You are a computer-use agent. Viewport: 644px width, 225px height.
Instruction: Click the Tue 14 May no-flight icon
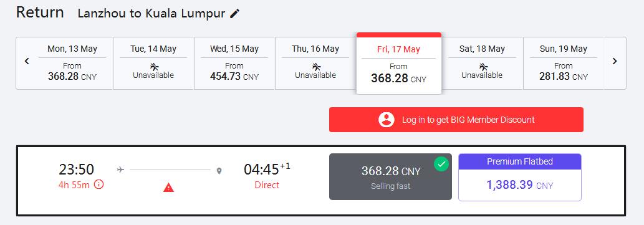pyautogui.click(x=155, y=67)
